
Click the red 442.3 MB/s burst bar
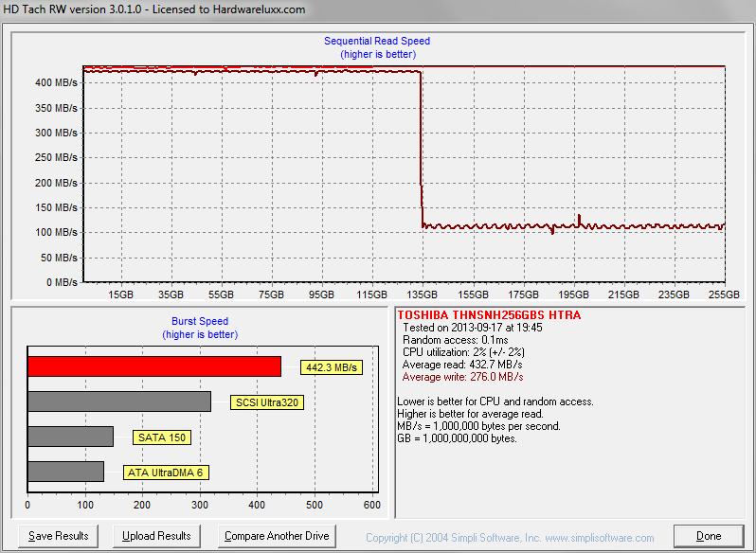point(154,366)
